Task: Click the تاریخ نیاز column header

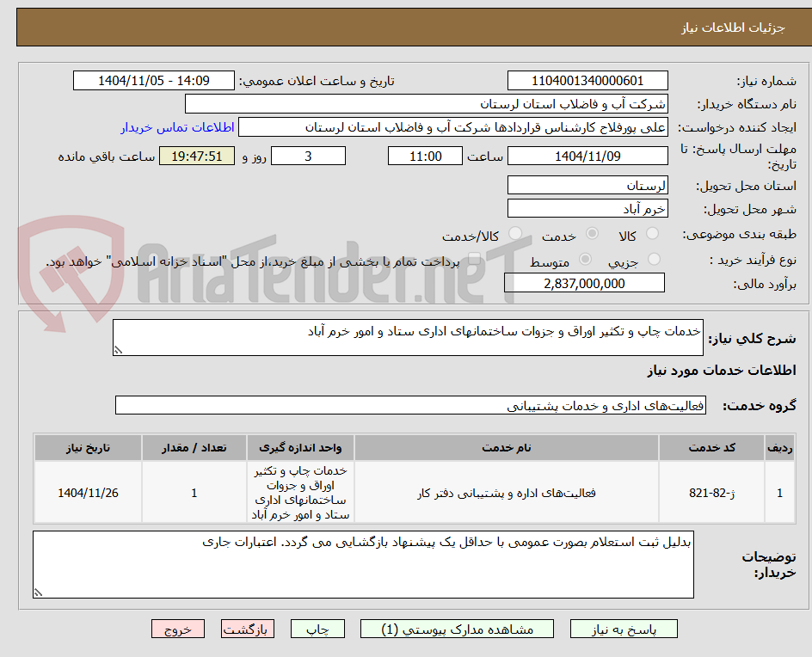Action: [x=88, y=448]
